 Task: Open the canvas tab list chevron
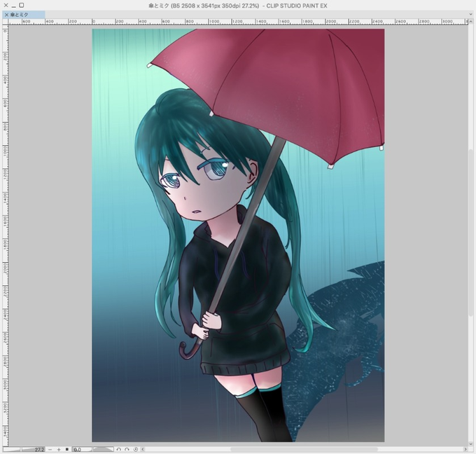tap(470, 14)
